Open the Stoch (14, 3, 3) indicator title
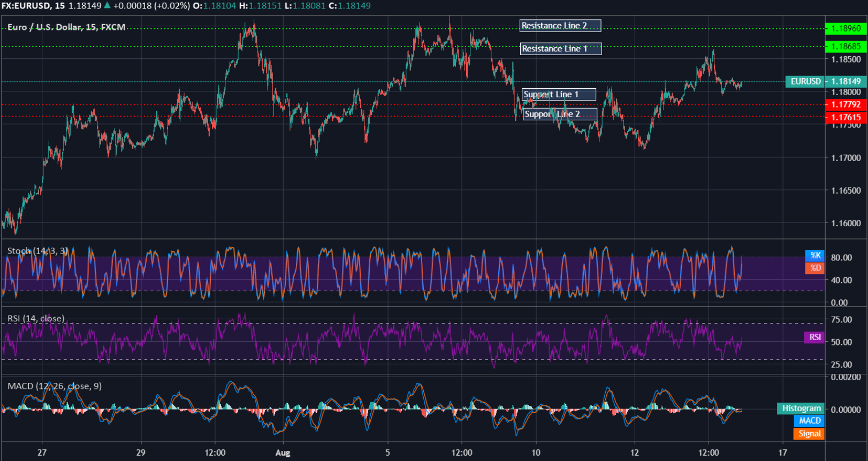This screenshot has width=868, height=461. pos(38,251)
